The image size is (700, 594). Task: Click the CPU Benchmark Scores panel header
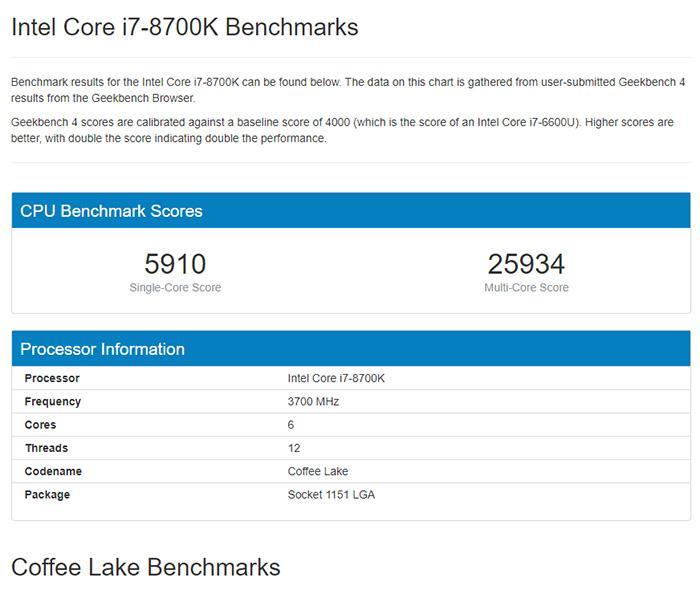111,211
